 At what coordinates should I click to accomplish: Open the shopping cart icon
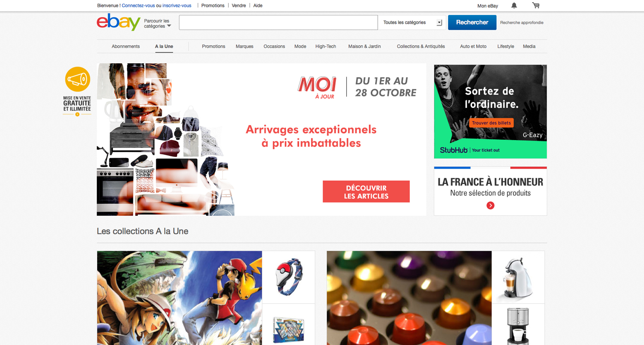536,5
